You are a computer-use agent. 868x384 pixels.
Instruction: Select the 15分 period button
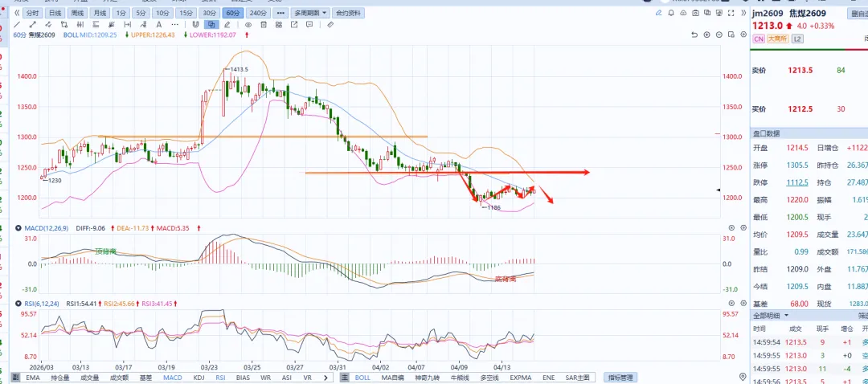186,13
